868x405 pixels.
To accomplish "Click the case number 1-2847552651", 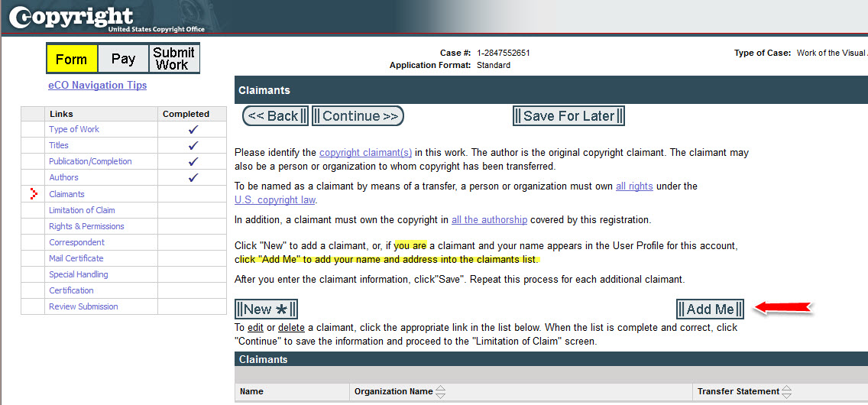I will pyautogui.click(x=504, y=53).
